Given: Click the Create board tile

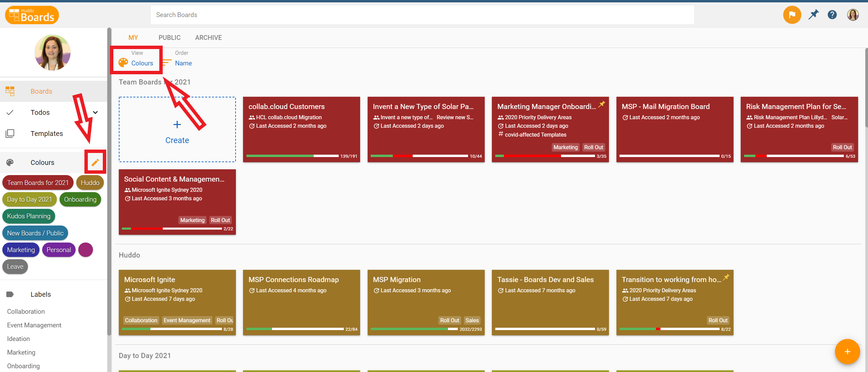Looking at the screenshot, I should click(177, 129).
